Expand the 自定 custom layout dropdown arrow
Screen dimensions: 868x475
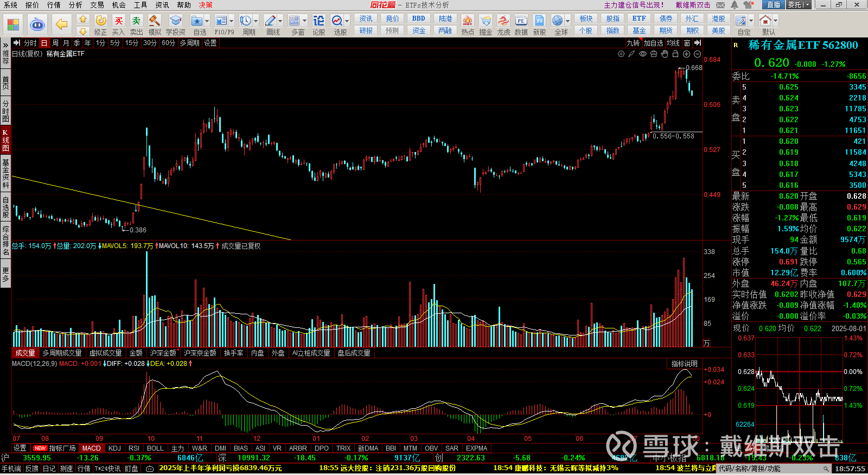pyautogui.click(x=750, y=21)
